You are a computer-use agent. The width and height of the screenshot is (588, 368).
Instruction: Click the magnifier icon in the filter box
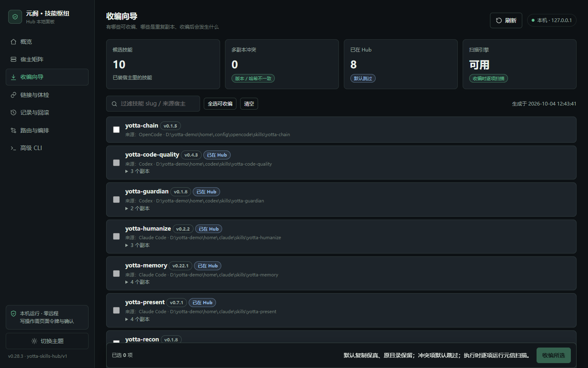[114, 104]
